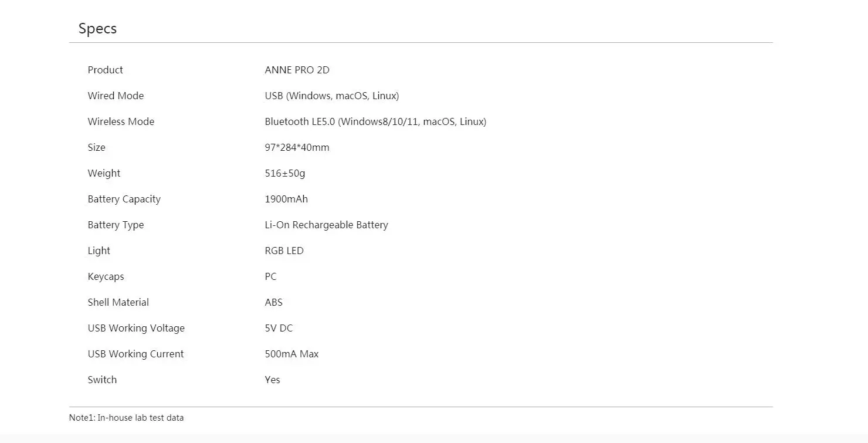Click the 1900mAh value
The width and height of the screenshot is (868, 443).
click(x=286, y=199)
